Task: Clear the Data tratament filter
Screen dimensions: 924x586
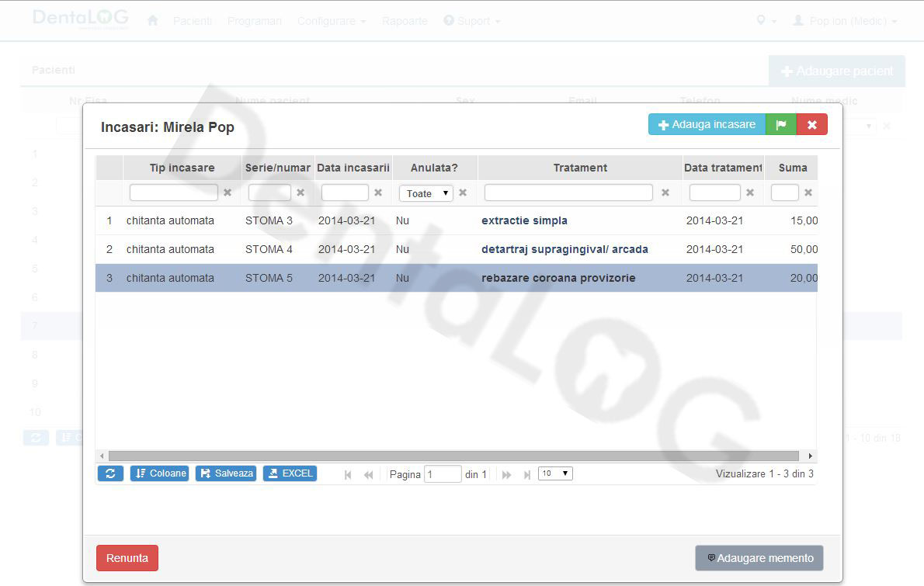Action: (x=750, y=192)
